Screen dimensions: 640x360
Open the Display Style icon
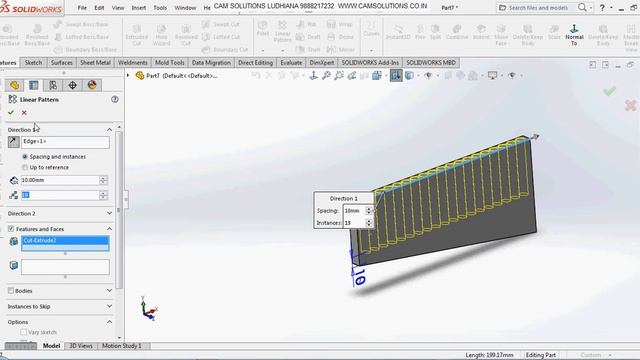pos(409,76)
